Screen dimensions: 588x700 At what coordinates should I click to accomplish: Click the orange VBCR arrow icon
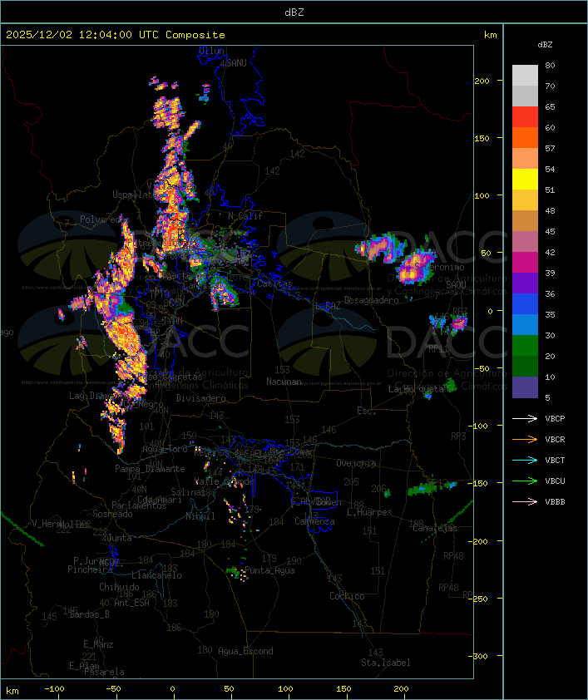[525, 439]
